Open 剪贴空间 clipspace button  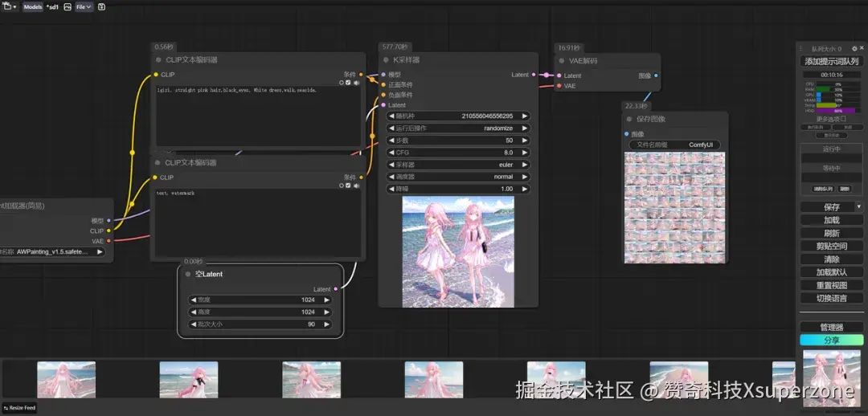click(832, 246)
